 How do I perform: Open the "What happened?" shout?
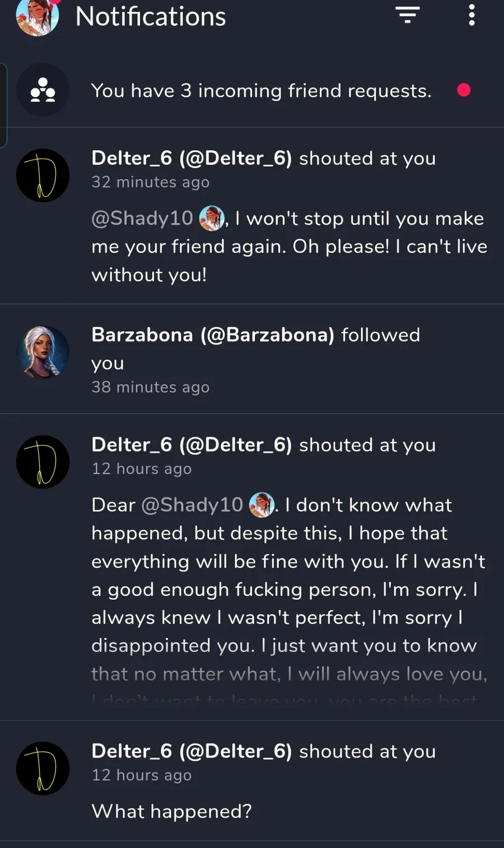[x=171, y=811]
